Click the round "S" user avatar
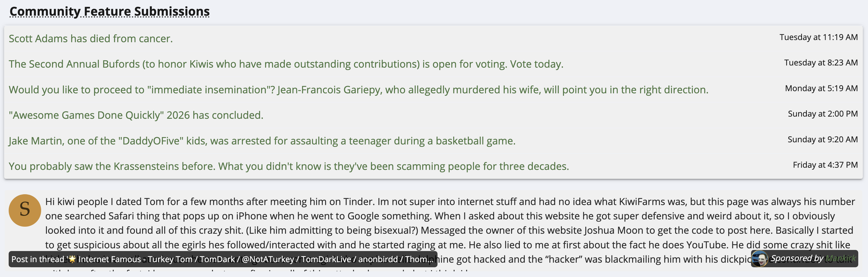Screen dimensions: 868x277 point(25,210)
